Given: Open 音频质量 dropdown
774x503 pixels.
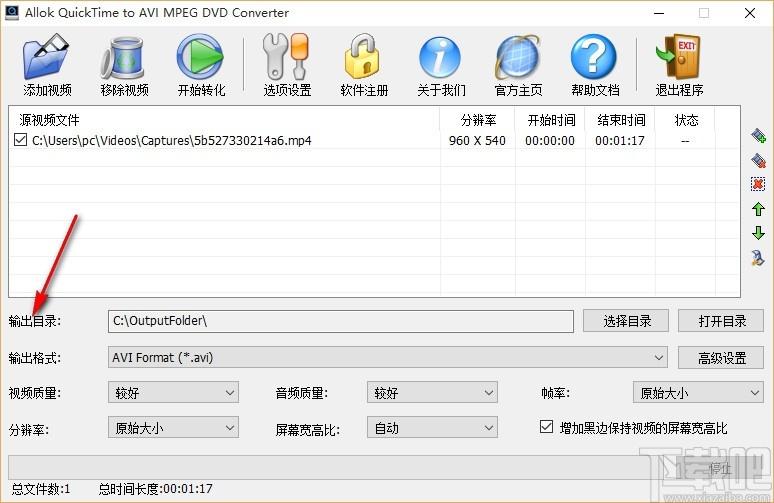Looking at the screenshot, I should (432, 392).
